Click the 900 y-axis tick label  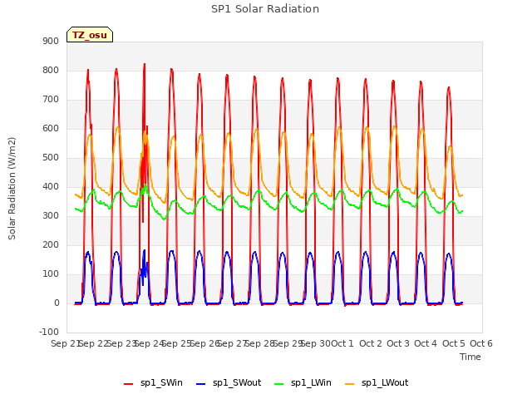(x=51, y=41)
